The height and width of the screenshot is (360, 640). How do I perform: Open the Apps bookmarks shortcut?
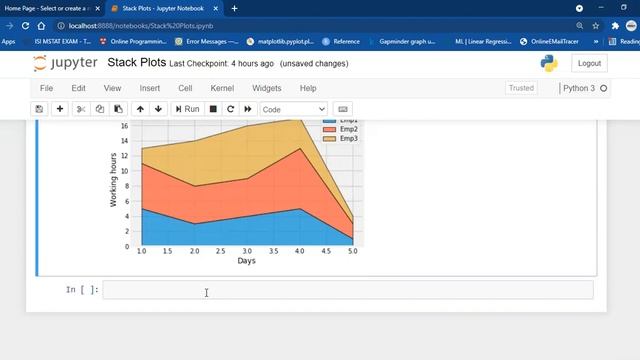[x=8, y=41]
